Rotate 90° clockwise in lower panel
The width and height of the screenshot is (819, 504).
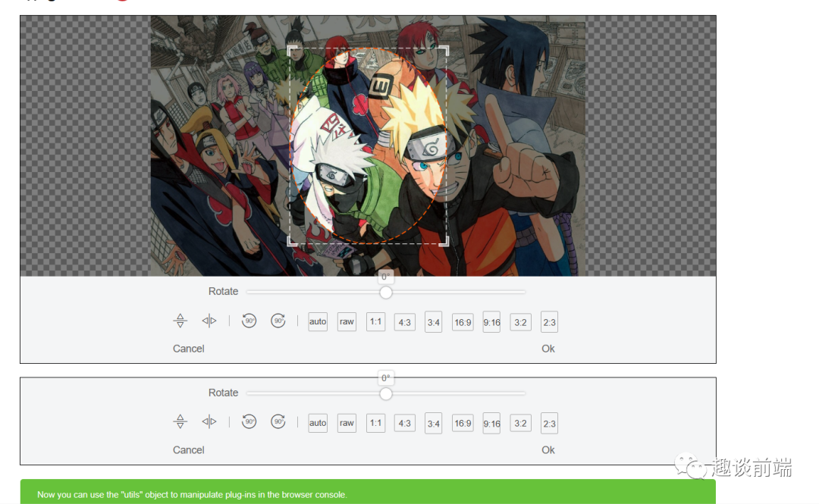pos(278,421)
